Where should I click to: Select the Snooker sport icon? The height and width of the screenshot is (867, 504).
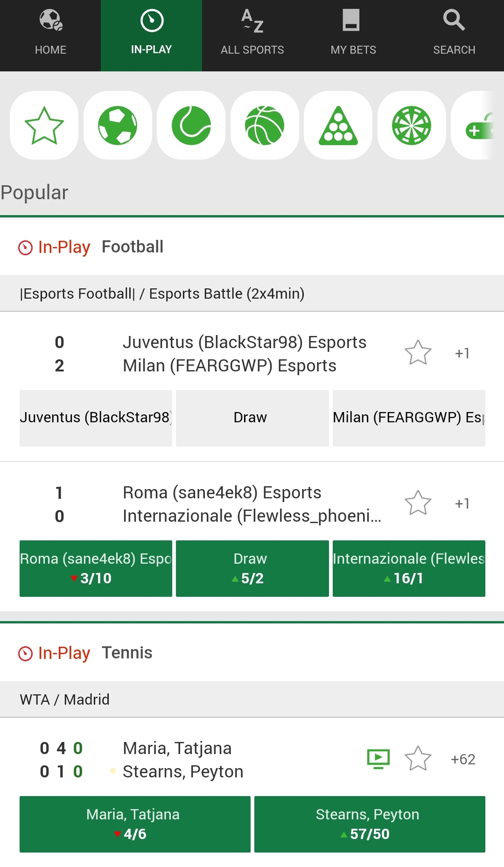(x=338, y=125)
